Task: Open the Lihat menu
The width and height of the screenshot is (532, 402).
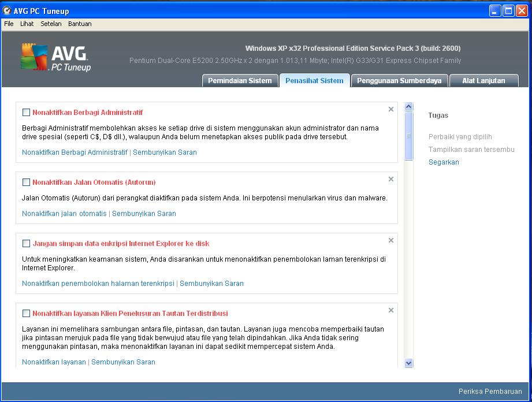Action: click(27, 24)
